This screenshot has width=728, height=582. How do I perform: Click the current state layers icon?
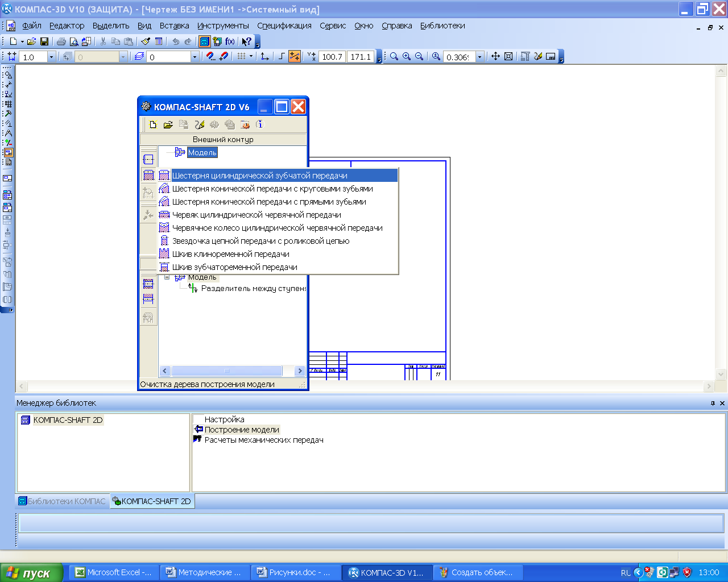coord(139,57)
